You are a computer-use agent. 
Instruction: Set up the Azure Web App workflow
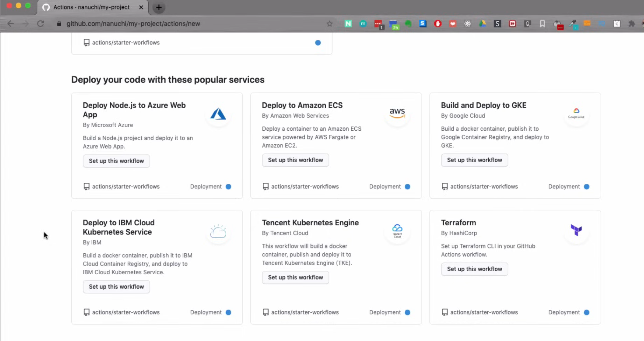tap(116, 161)
